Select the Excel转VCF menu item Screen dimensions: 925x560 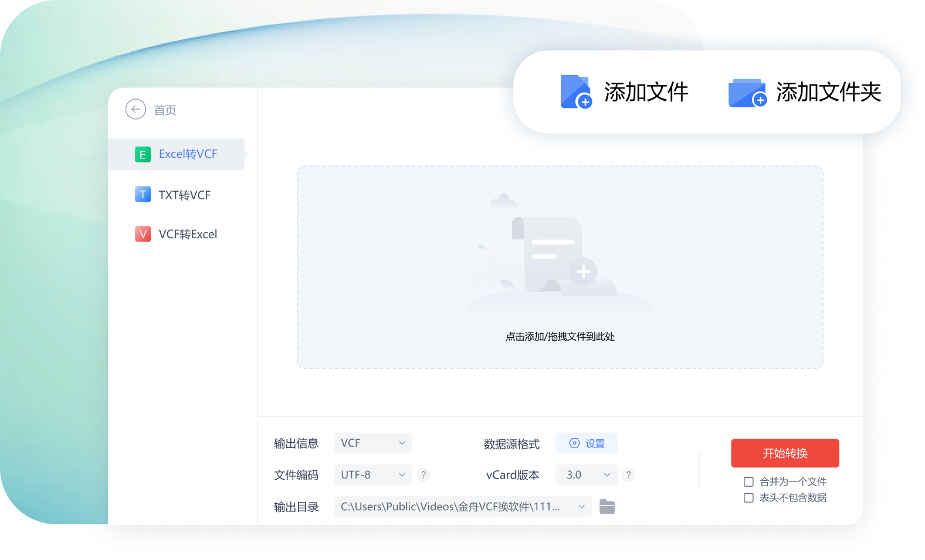click(177, 154)
